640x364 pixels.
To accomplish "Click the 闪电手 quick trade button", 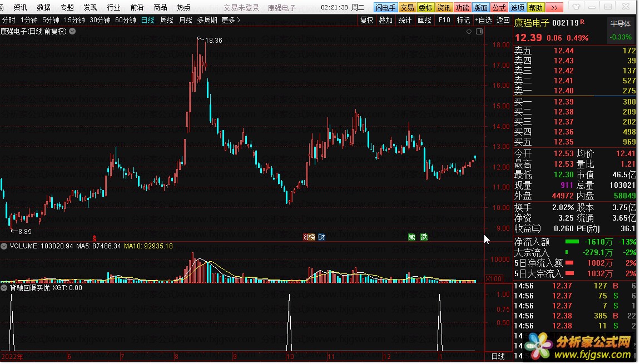I will click(x=385, y=8).
